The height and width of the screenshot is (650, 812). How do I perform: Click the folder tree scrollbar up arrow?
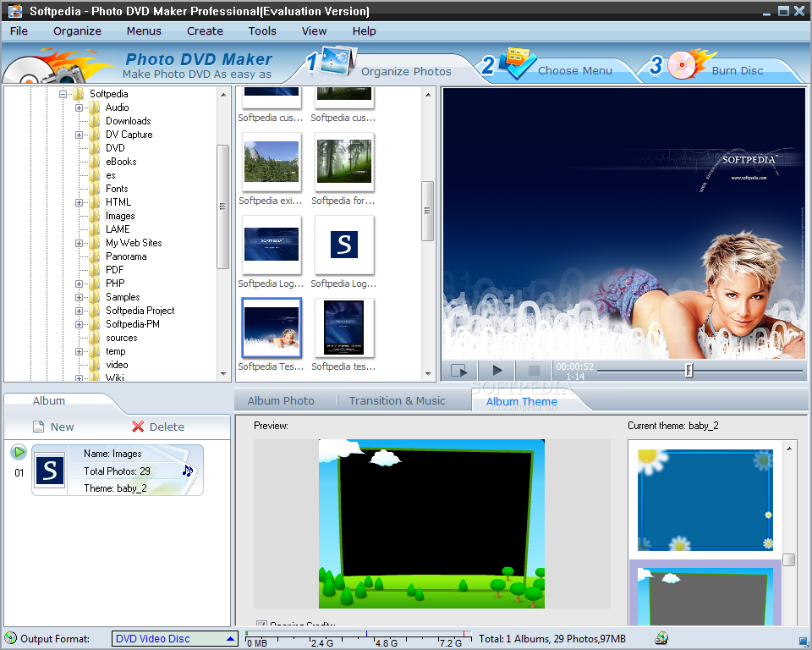[223, 95]
